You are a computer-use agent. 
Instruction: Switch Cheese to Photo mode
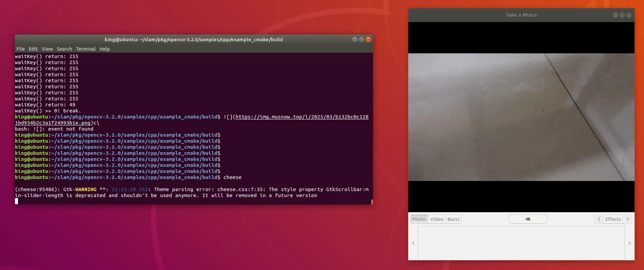tap(419, 219)
